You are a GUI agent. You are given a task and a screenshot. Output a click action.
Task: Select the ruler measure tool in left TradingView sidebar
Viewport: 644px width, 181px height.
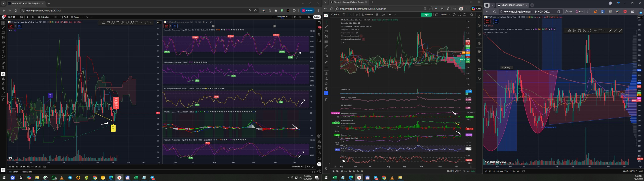[3, 63]
